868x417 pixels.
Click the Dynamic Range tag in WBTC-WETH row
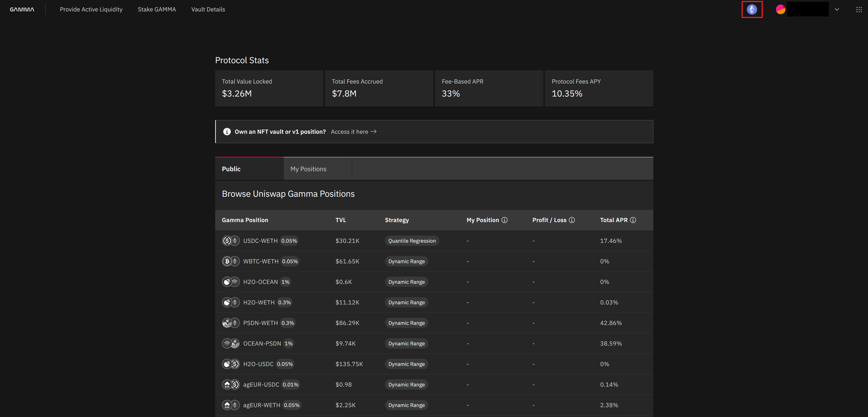pyautogui.click(x=406, y=261)
